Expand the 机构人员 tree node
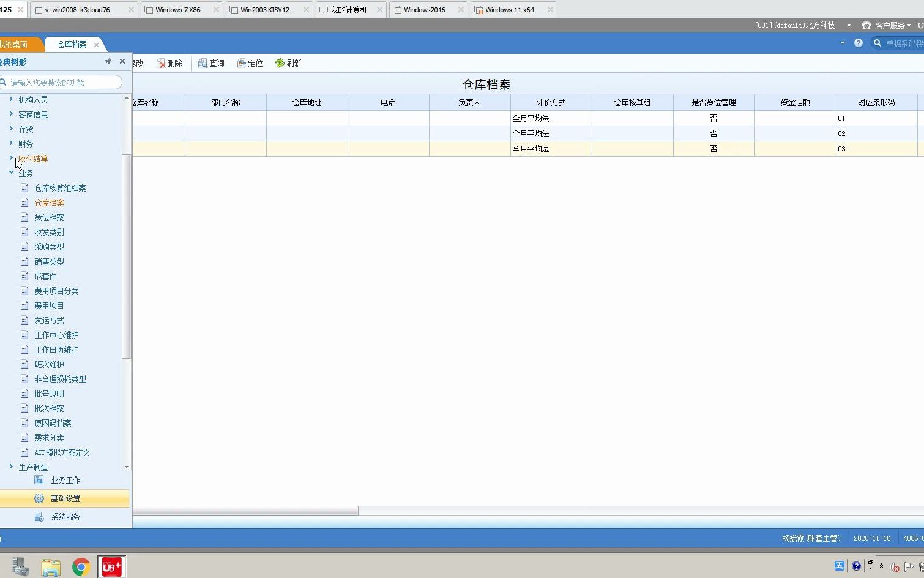 coord(11,99)
